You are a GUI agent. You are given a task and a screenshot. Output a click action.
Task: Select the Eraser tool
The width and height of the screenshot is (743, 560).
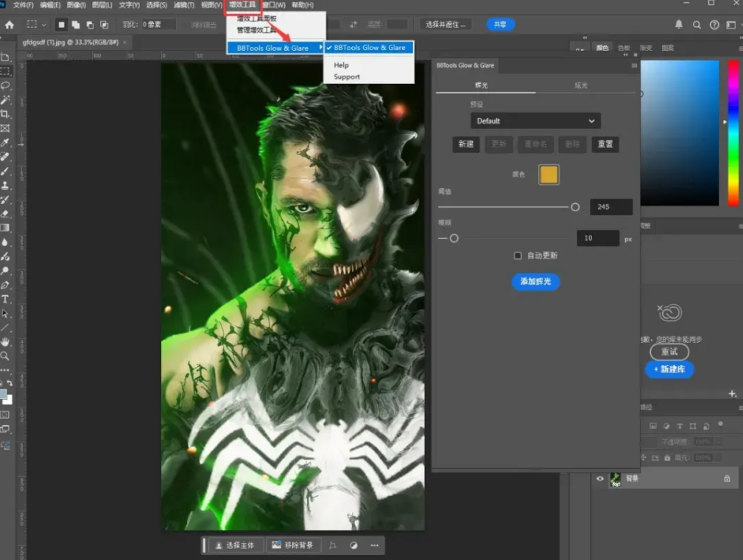click(x=5, y=213)
